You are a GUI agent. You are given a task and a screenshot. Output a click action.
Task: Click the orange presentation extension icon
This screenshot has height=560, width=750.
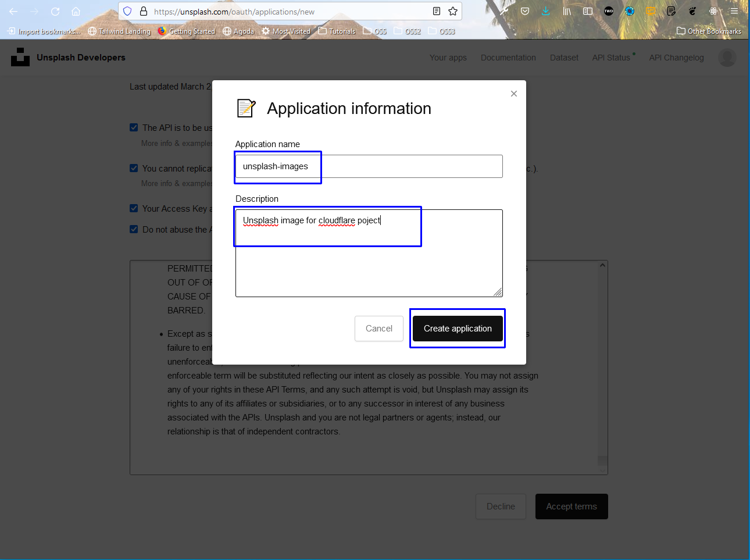651,11
